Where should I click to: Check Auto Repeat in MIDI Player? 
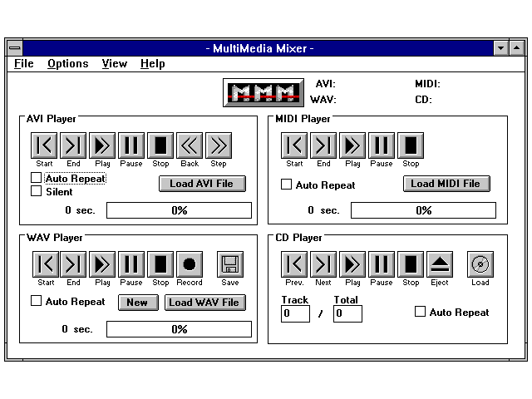(x=286, y=185)
